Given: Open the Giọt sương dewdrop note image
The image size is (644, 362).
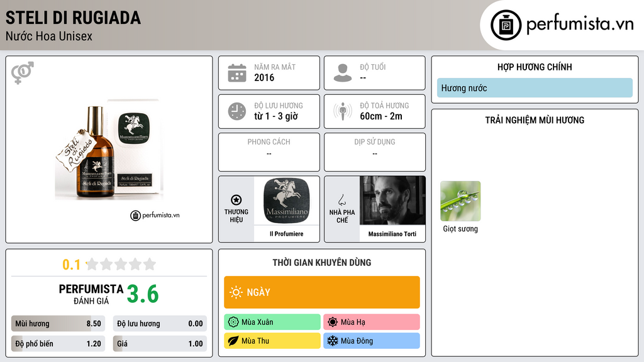Looking at the screenshot, I should [x=460, y=201].
